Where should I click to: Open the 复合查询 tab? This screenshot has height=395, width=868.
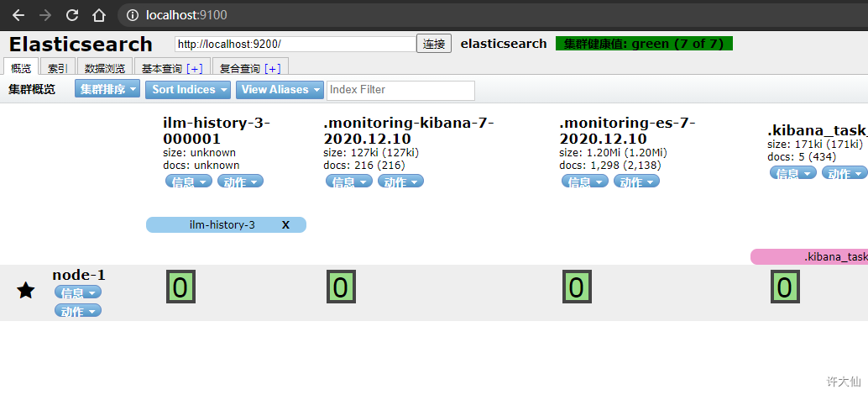[240, 69]
